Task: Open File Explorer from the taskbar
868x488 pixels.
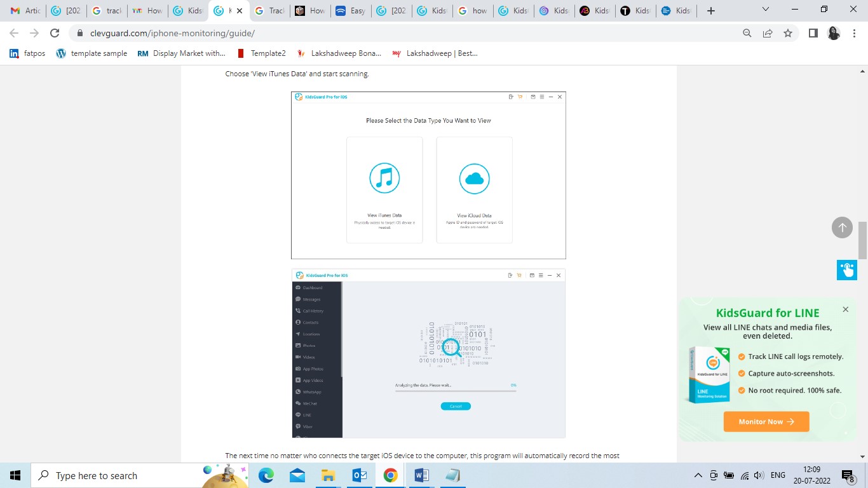Action: tap(328, 475)
